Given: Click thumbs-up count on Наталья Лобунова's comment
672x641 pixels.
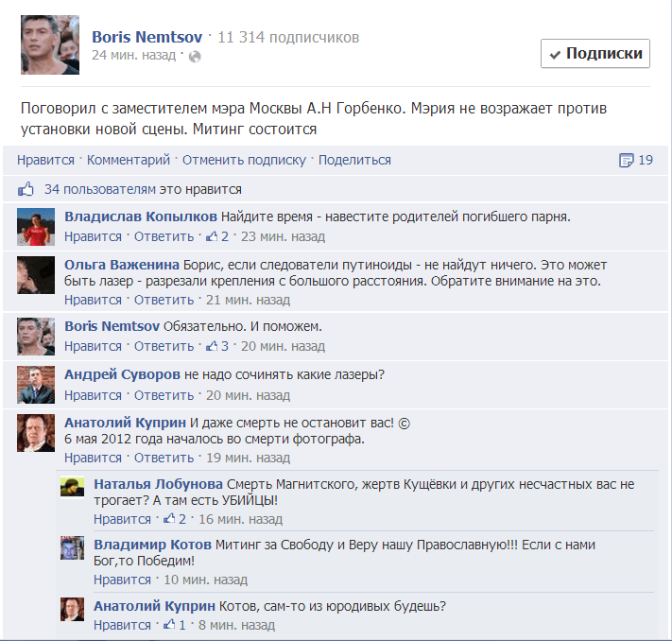Looking at the screenshot, I should point(175,519).
